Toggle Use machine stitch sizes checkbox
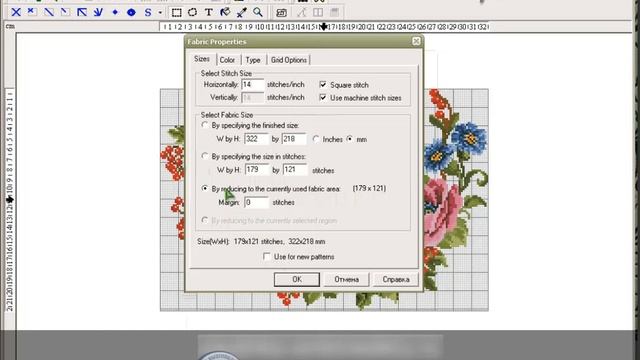 tap(323, 98)
